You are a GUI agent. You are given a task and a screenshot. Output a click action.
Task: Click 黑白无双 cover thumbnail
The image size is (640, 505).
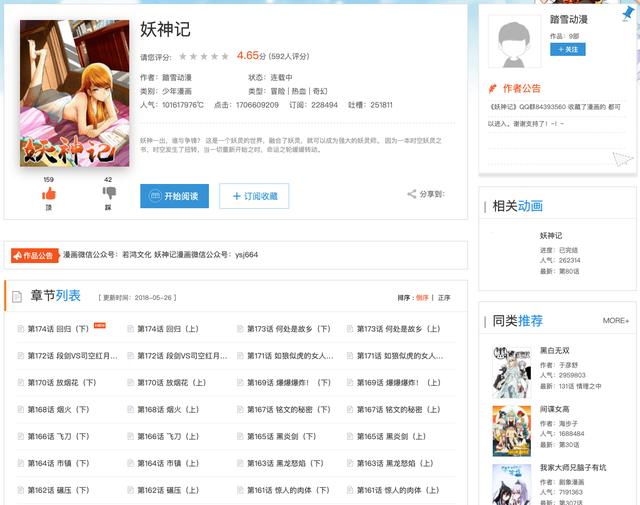(x=512, y=372)
